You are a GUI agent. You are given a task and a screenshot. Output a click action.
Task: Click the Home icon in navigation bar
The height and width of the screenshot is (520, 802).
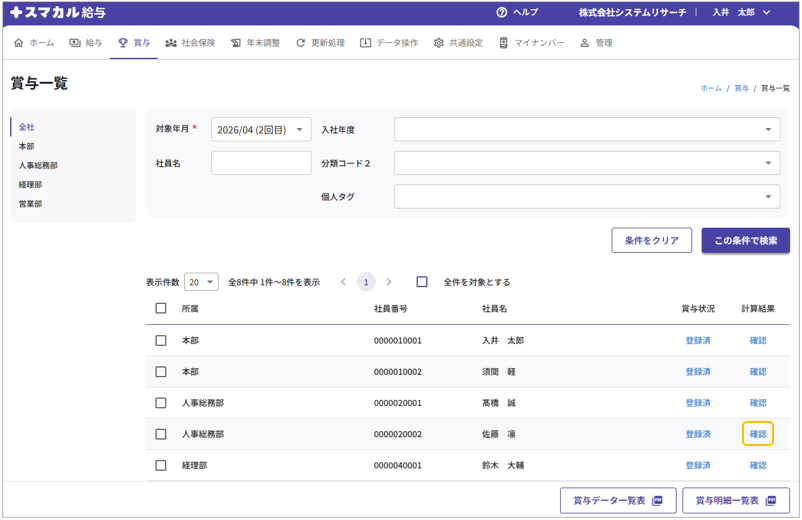pos(18,43)
